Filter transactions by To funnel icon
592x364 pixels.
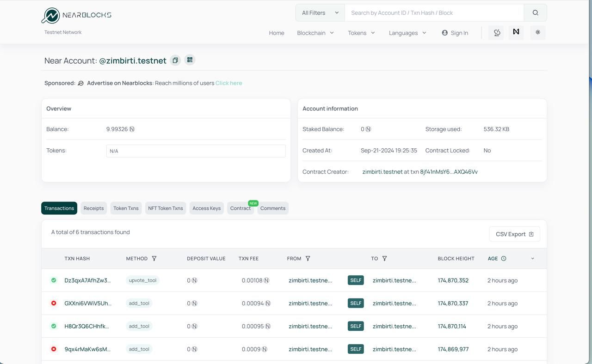coord(384,259)
